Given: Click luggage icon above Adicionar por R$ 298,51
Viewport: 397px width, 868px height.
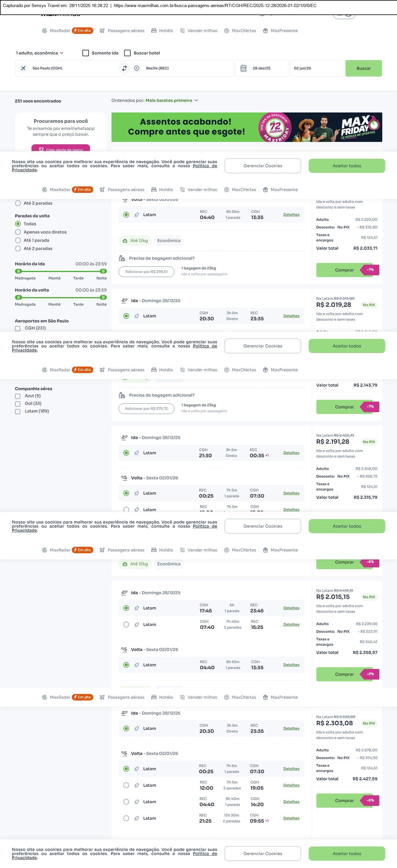Looking at the screenshot, I should 122,259.
